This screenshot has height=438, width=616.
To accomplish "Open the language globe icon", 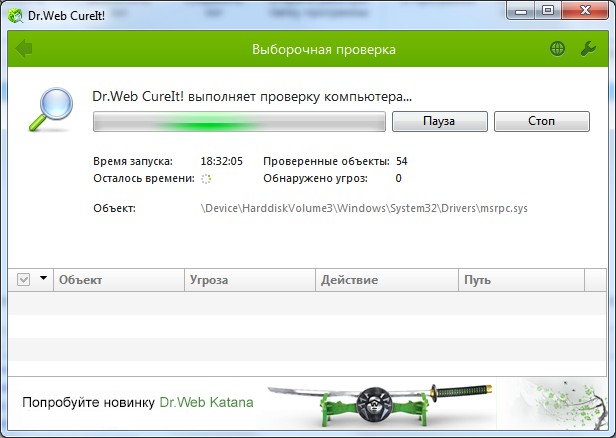I will pyautogui.click(x=557, y=49).
